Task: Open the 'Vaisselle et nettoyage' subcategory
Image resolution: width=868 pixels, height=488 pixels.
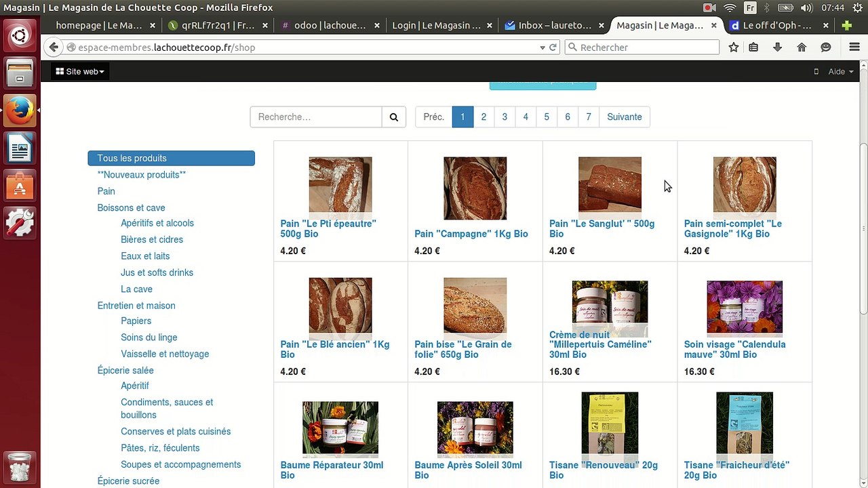Action: [x=165, y=354]
